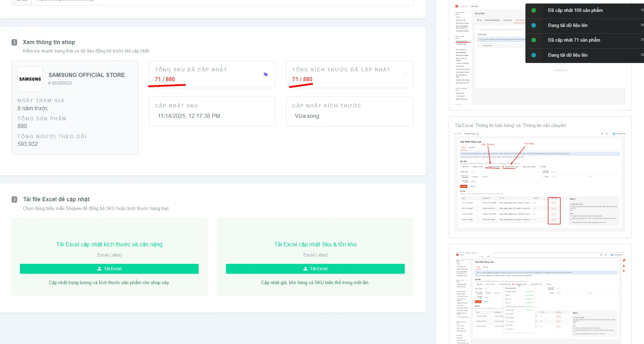Click the Samsung logo in the shop card
Image resolution: width=644 pixels, height=344 pixels.
[30, 79]
